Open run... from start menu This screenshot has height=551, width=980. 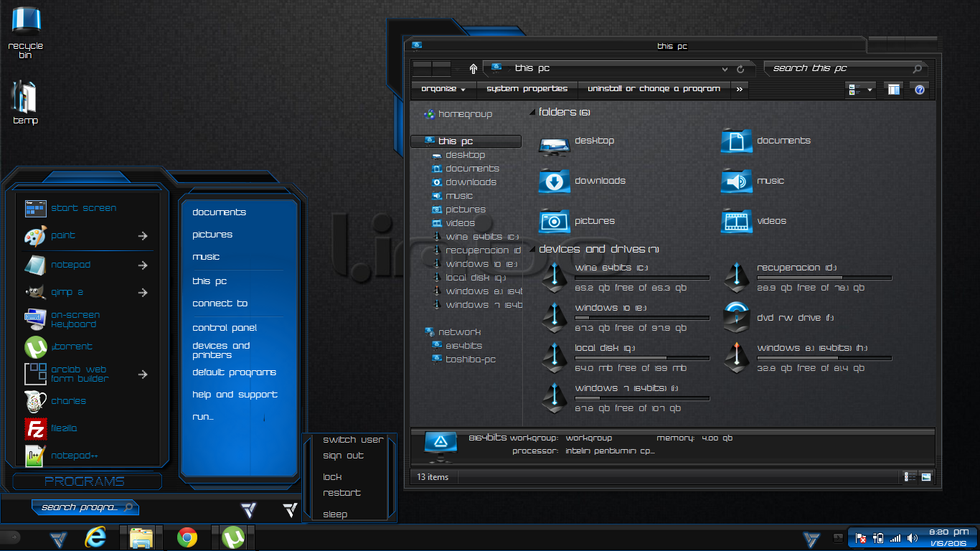point(203,417)
